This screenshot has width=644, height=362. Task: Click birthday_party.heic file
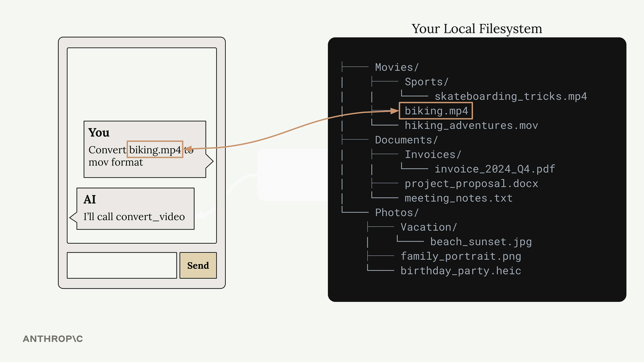click(461, 271)
